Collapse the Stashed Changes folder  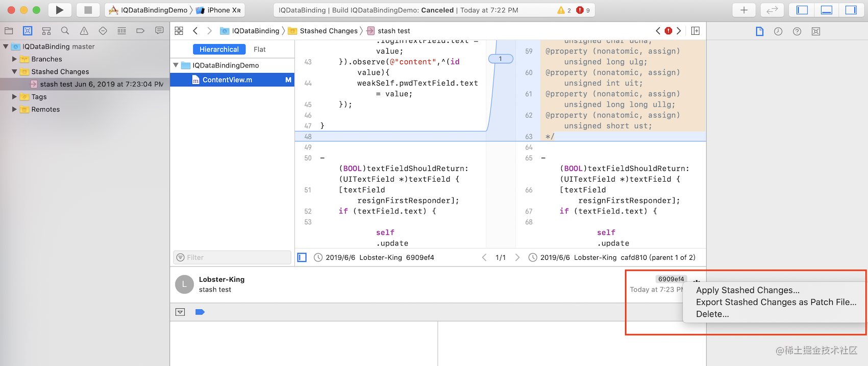click(14, 71)
